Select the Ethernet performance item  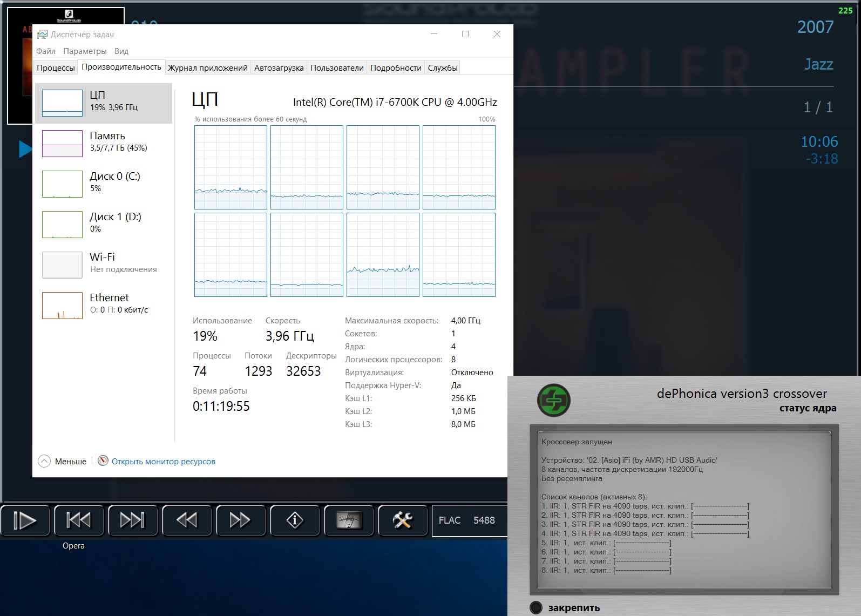[x=104, y=306]
